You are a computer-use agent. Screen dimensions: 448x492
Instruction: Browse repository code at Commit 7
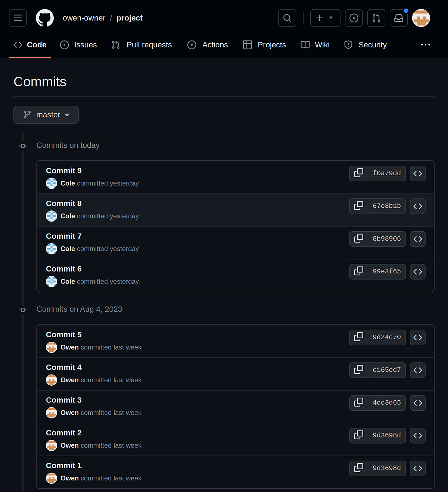pos(417,239)
